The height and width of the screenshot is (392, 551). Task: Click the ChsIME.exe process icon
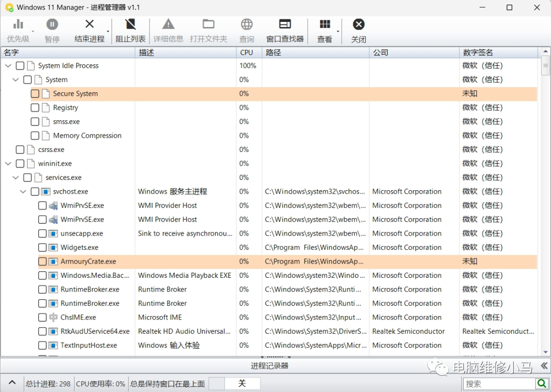(53, 317)
